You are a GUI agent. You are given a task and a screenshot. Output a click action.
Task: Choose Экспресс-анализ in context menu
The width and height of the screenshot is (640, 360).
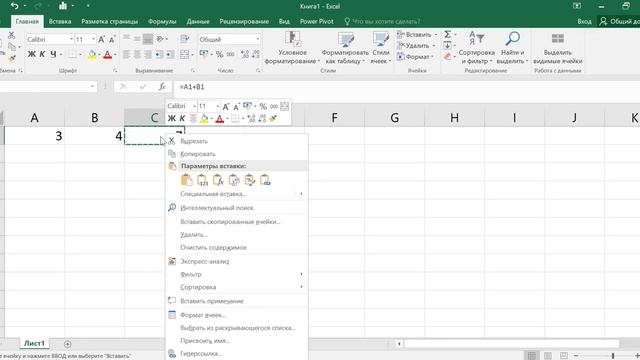click(237, 261)
